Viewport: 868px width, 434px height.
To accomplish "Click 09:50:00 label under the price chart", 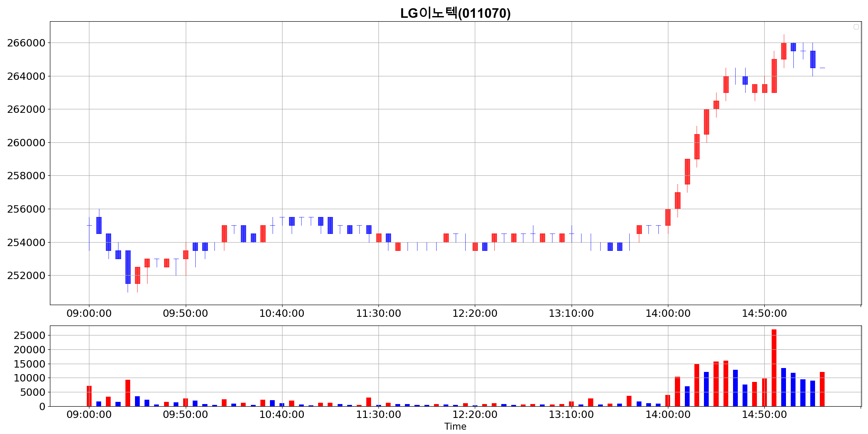I will [186, 313].
